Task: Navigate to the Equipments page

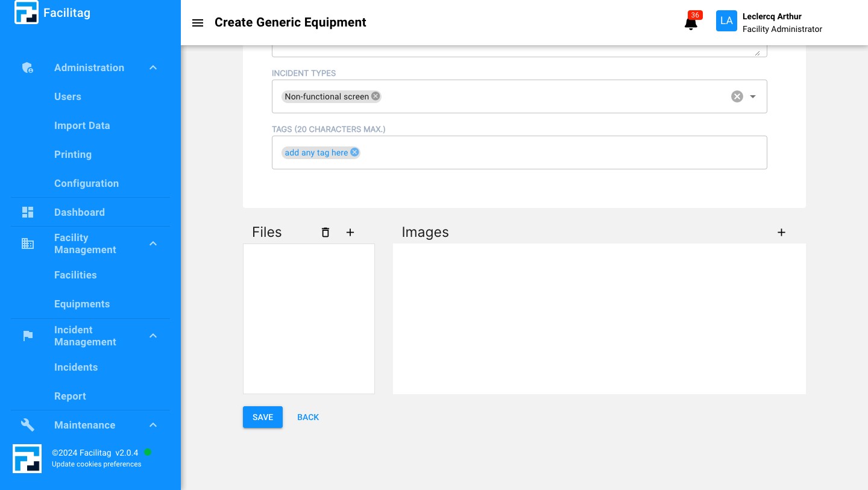Action: click(82, 304)
